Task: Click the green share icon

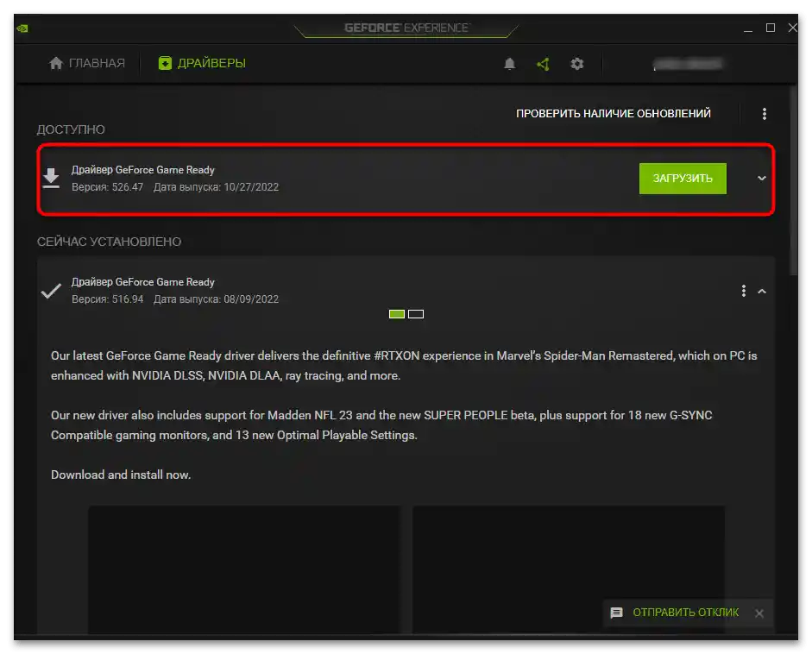Action: 544,64
